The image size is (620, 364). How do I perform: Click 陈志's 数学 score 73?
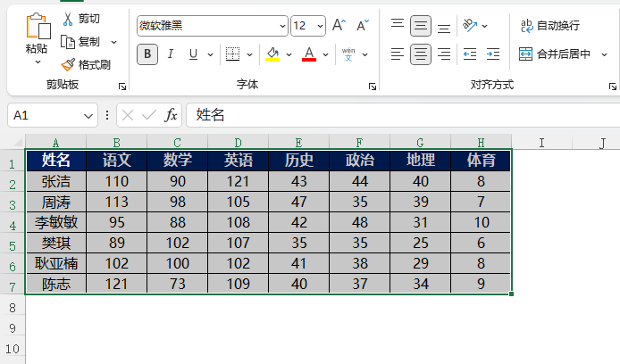[x=178, y=284]
